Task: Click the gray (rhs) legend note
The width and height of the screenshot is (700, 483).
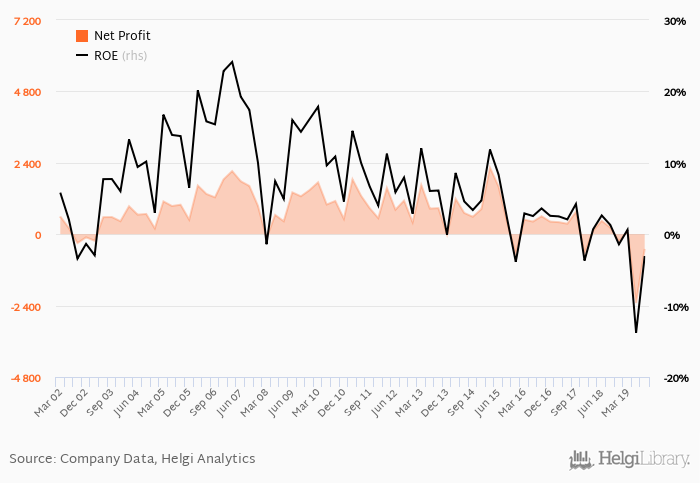Action: click(x=134, y=56)
